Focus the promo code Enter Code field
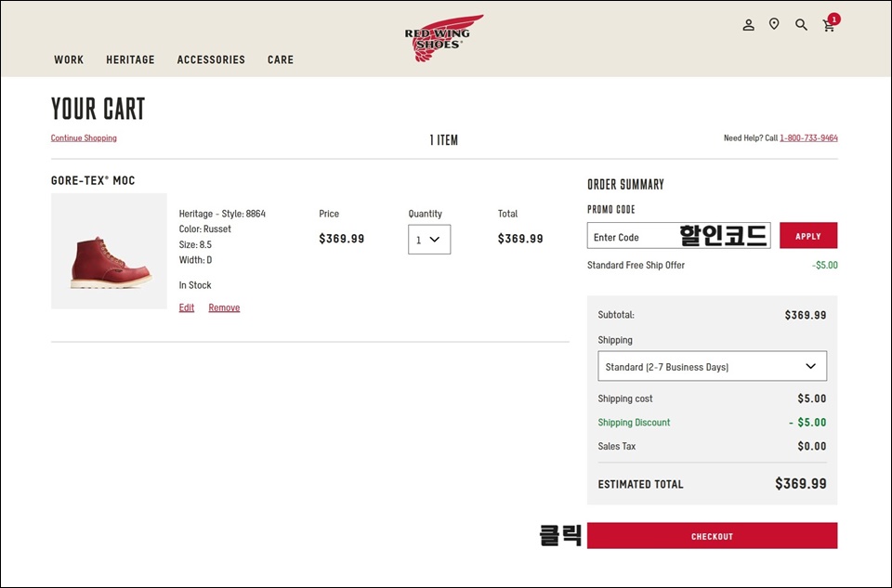 pyautogui.click(x=678, y=235)
